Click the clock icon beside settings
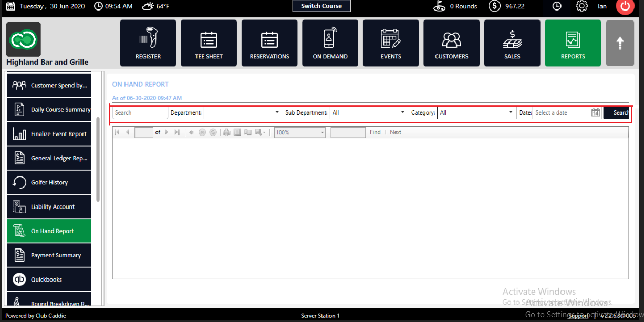Viewport: 644px width, 322px height. click(557, 6)
